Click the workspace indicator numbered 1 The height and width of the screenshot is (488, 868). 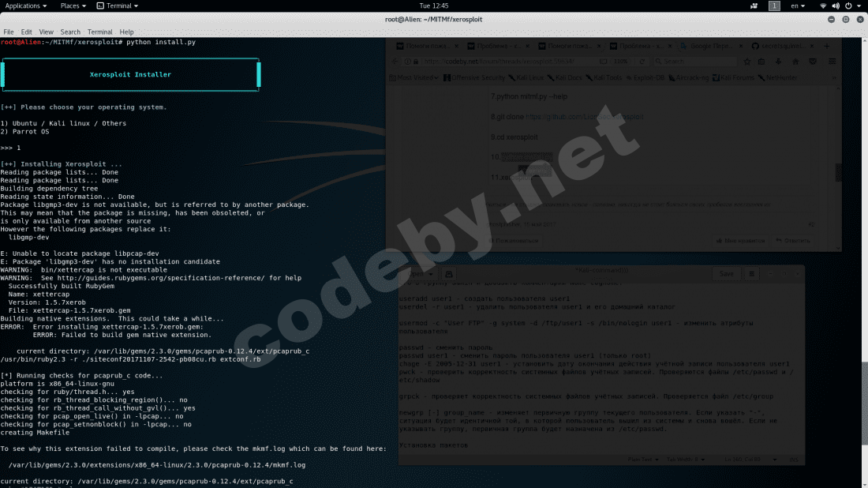coord(774,6)
